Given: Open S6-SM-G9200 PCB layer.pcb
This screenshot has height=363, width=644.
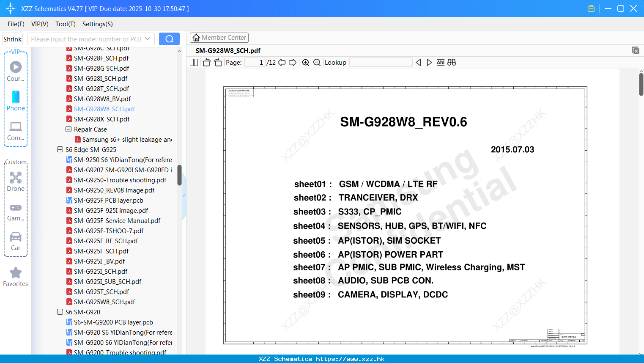Looking at the screenshot, I should [x=113, y=322].
